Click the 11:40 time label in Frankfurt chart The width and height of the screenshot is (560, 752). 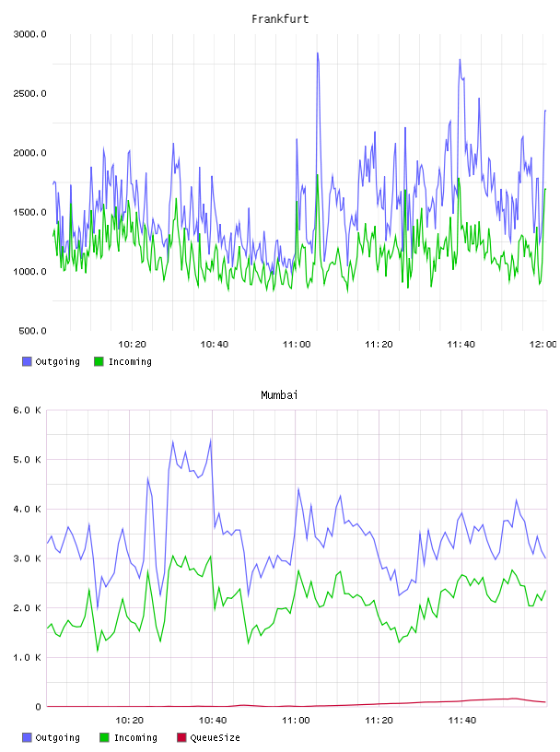[x=461, y=345]
